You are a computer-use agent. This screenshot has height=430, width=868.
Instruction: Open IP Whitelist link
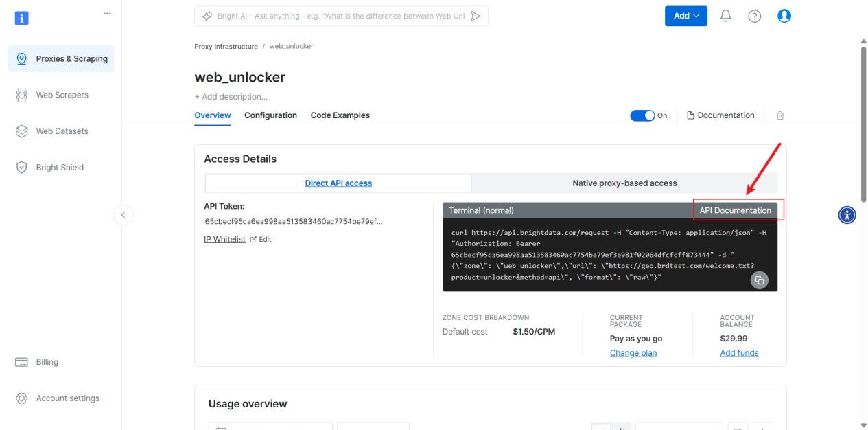pos(224,239)
